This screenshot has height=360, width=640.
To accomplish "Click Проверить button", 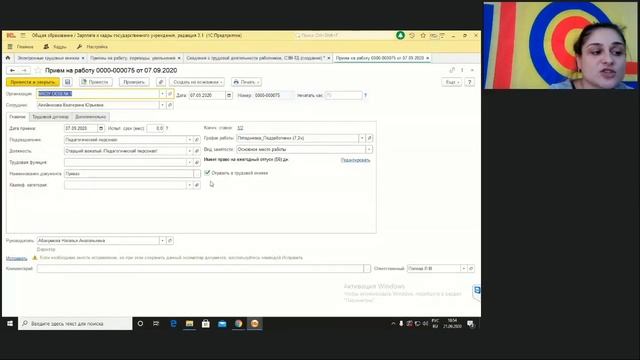I will click(134, 82).
